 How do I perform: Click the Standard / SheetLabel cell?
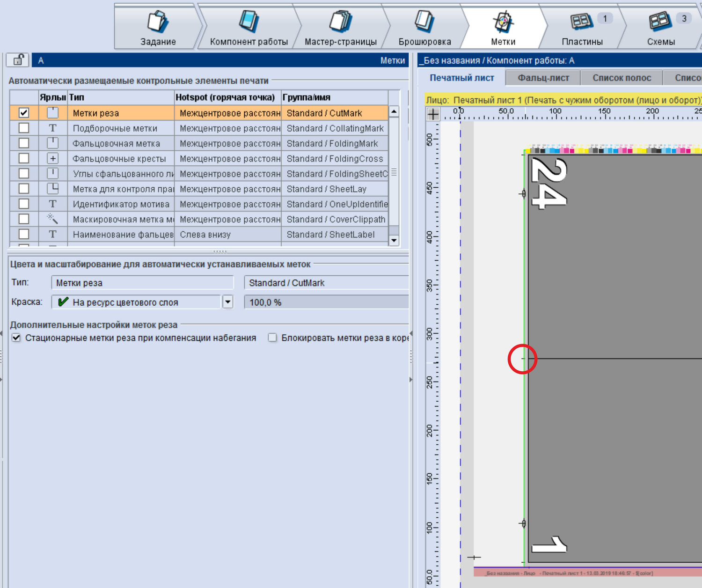[x=335, y=234]
